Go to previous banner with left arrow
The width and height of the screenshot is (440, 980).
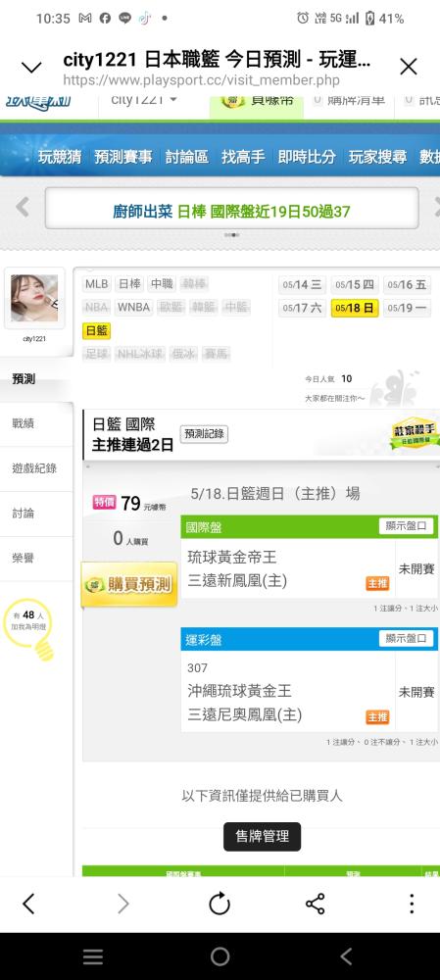(x=23, y=207)
